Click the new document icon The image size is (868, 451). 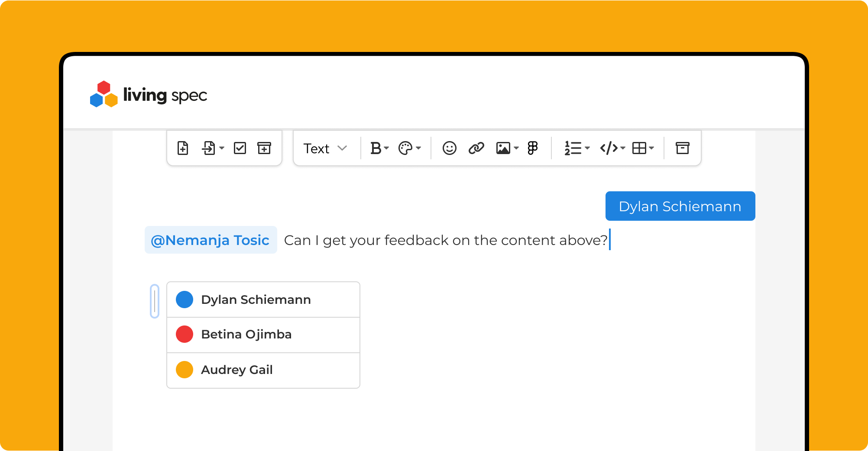(x=183, y=148)
